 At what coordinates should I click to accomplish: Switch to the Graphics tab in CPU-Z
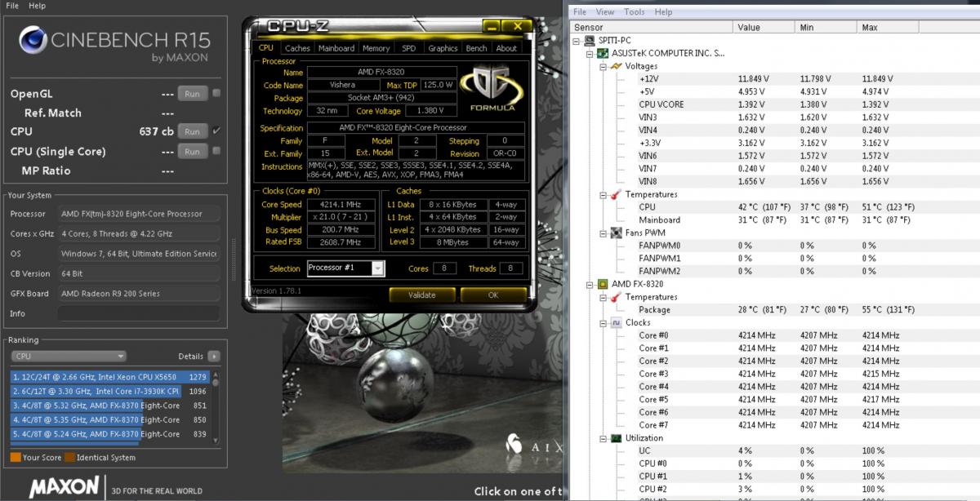coord(443,48)
